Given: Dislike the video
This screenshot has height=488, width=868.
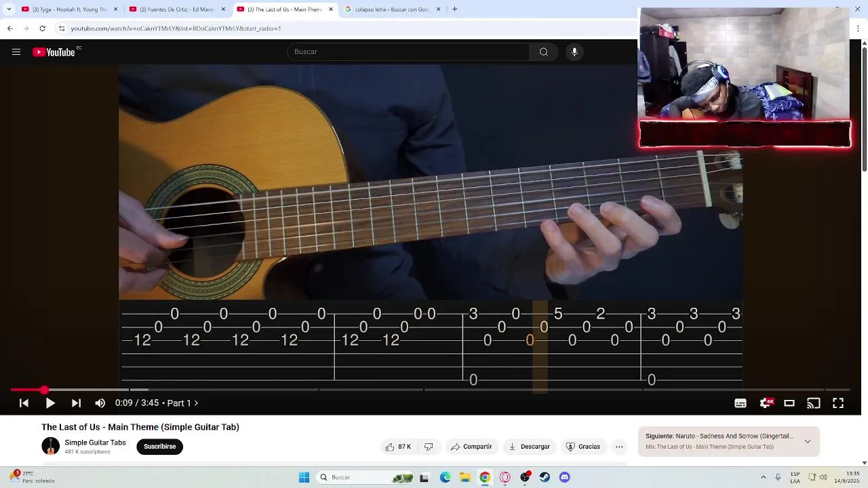Looking at the screenshot, I should pos(429,447).
